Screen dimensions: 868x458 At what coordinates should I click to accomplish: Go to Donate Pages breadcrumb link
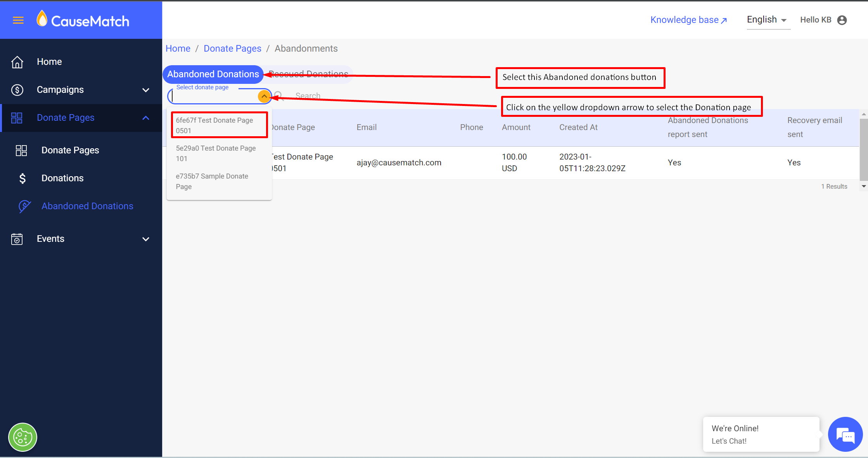pos(232,49)
